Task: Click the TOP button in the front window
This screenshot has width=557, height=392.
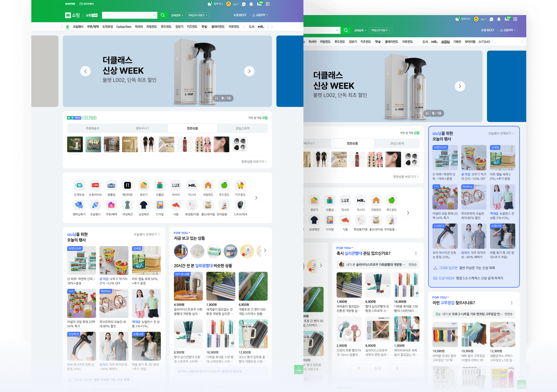Action: [299, 369]
